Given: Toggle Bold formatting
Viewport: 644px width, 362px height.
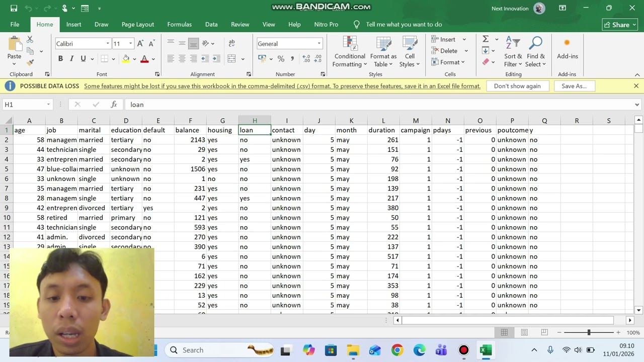Looking at the screenshot, I should [x=60, y=59].
